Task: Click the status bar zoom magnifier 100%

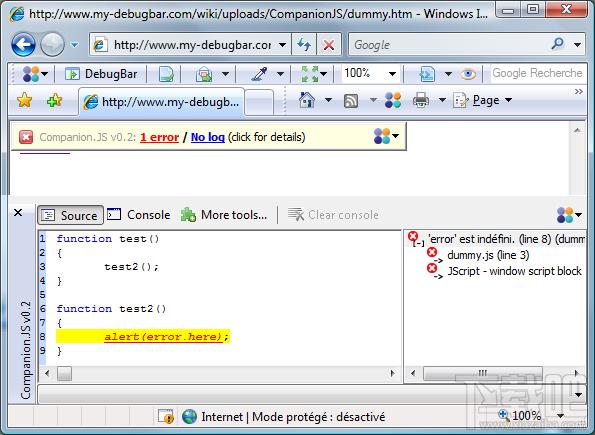Action: pos(519,415)
